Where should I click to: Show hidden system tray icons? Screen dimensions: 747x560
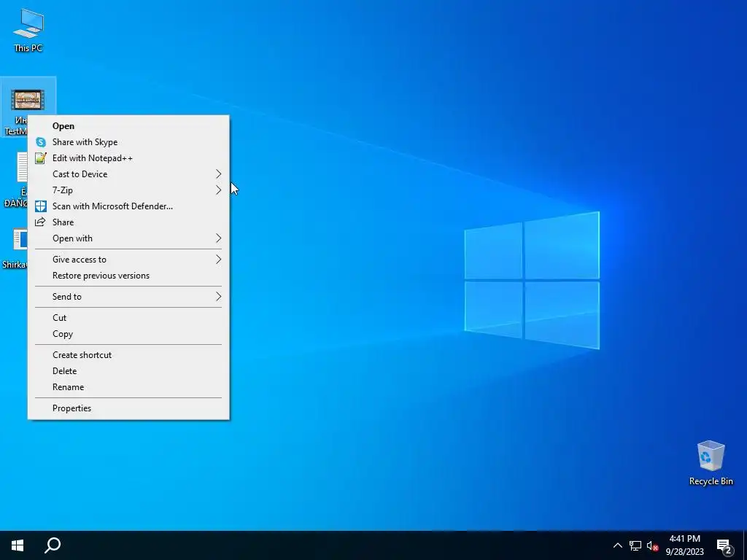pos(617,545)
